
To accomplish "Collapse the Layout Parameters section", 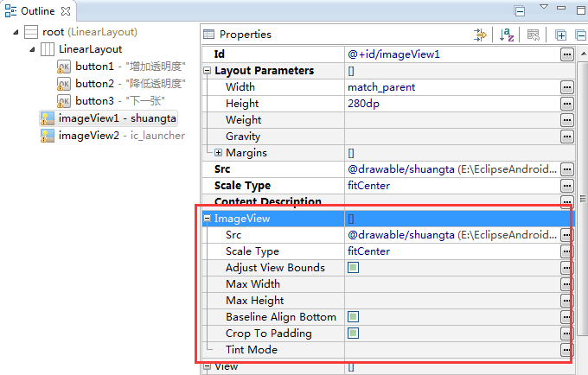I will [207, 71].
